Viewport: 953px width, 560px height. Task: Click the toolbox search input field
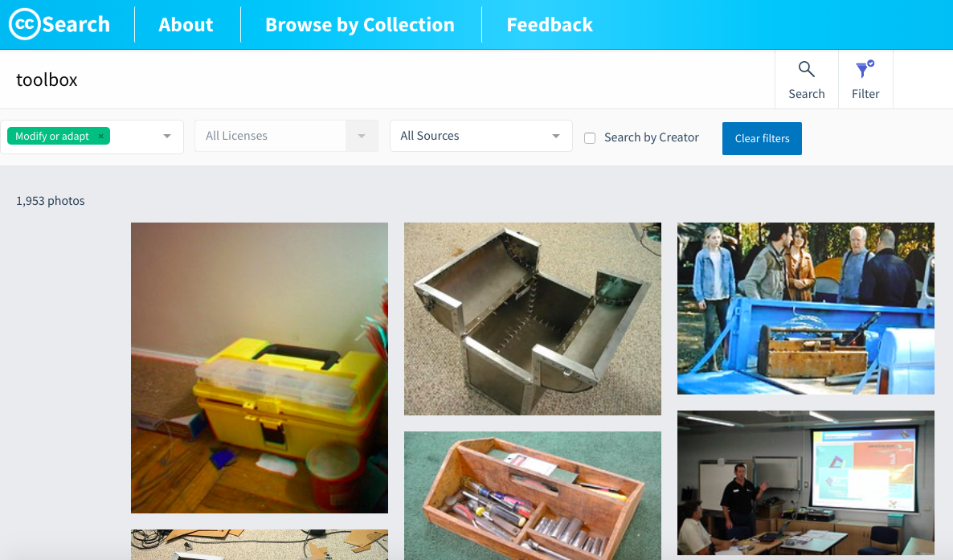coord(389,80)
